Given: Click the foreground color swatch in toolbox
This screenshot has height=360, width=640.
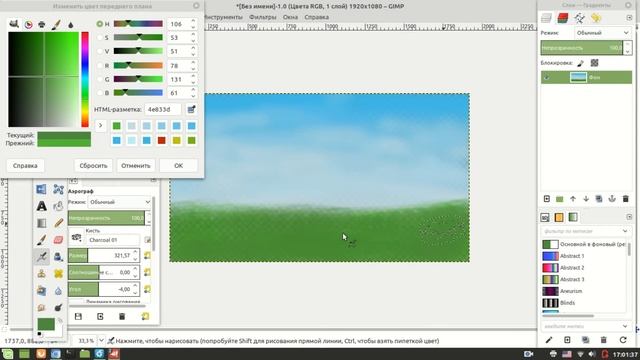Looking at the screenshot, I should (46, 324).
